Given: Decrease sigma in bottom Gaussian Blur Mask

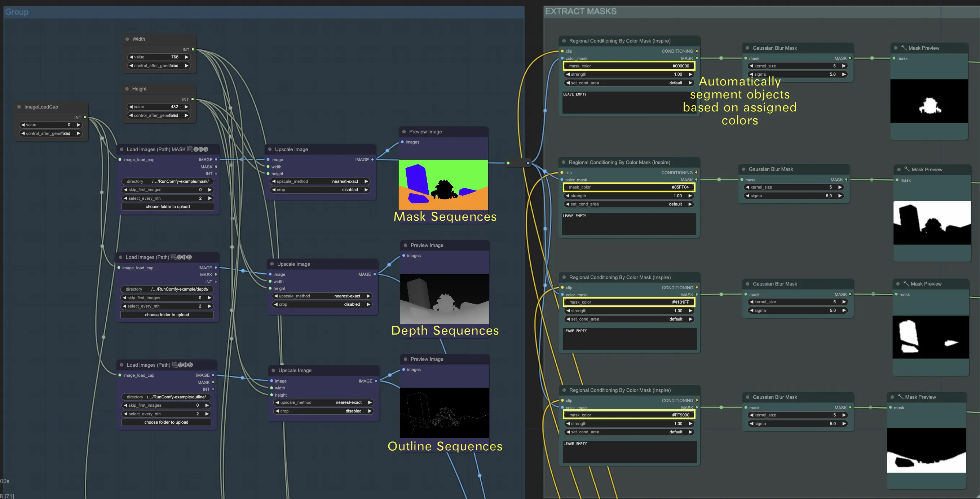Looking at the screenshot, I should pos(751,424).
